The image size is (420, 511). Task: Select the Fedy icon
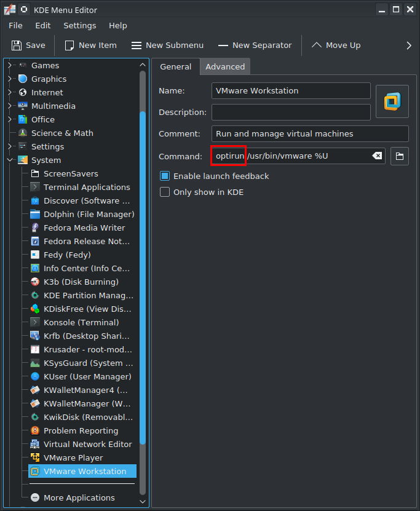(35, 255)
